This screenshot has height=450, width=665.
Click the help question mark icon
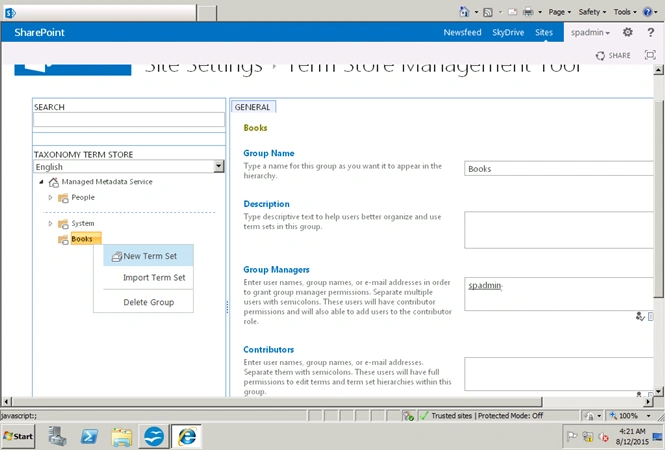(x=651, y=32)
